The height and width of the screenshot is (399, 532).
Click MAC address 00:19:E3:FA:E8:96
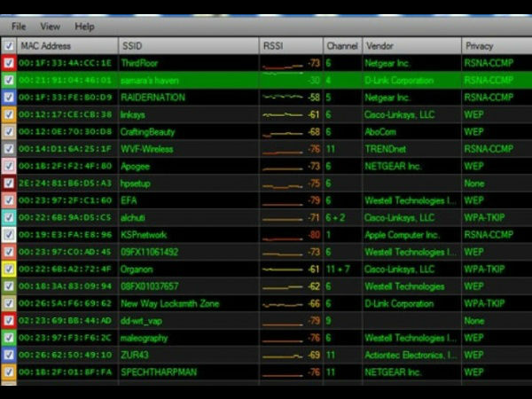(x=65, y=235)
